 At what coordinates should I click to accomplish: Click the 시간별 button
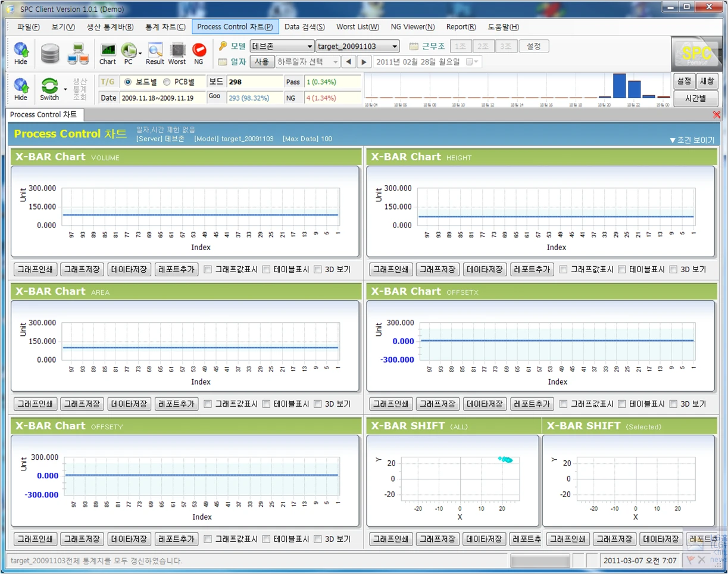pos(696,98)
